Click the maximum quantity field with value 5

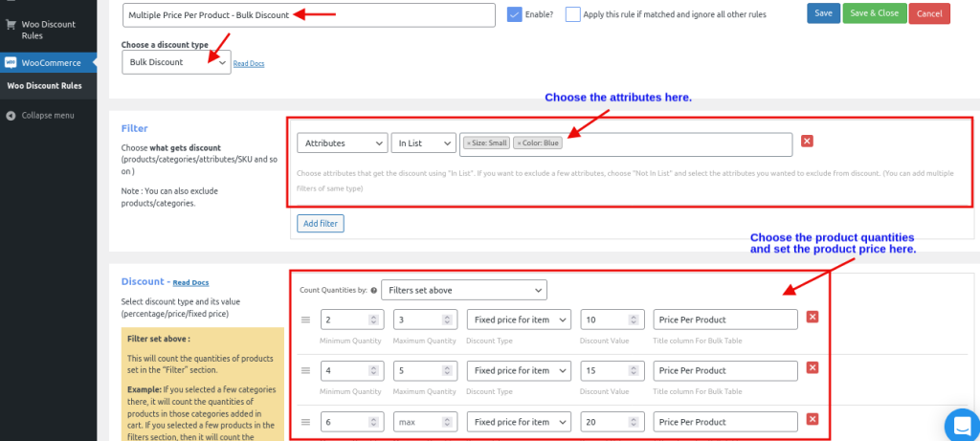click(x=425, y=371)
